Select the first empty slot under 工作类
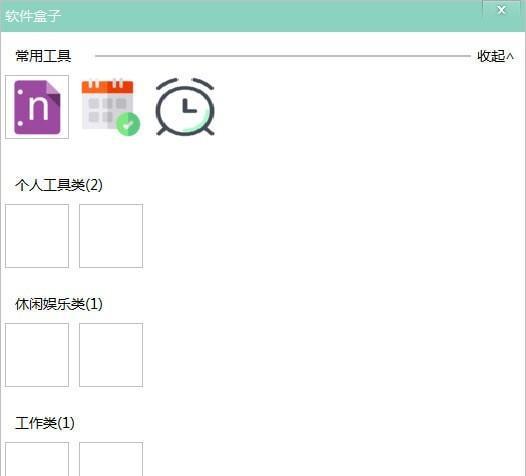Image resolution: width=526 pixels, height=476 pixels. [37, 459]
